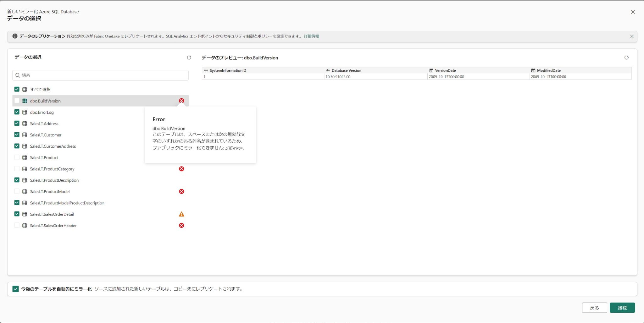
Task: Uncheck the すべて選択 checkbox
Action: [x=17, y=89]
